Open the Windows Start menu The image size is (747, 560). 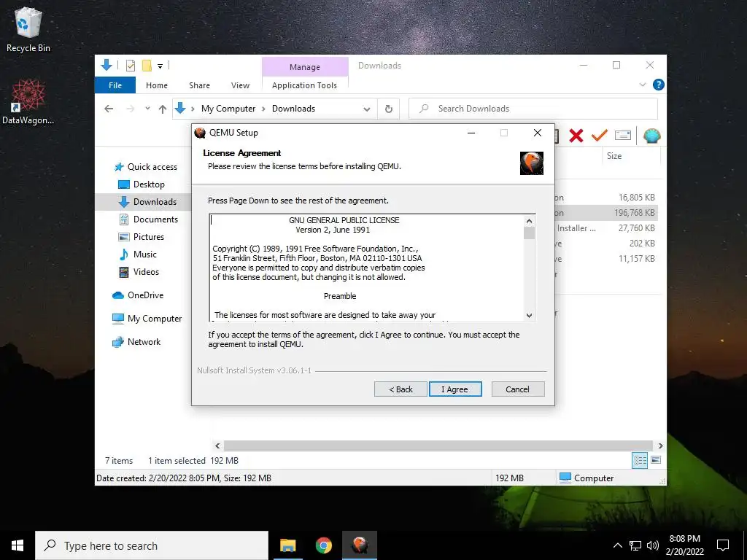tap(18, 545)
